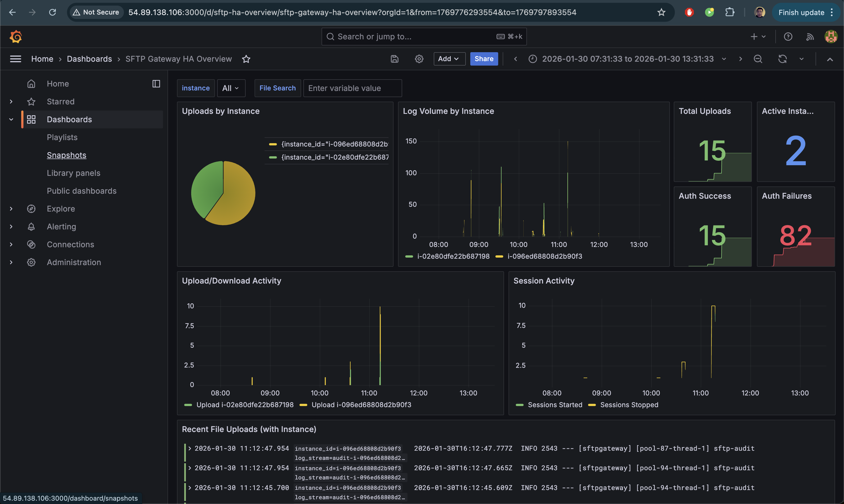The image size is (844, 504).
Task: Star the SFTP Gateway HA Overview dashboard
Action: tap(246, 59)
